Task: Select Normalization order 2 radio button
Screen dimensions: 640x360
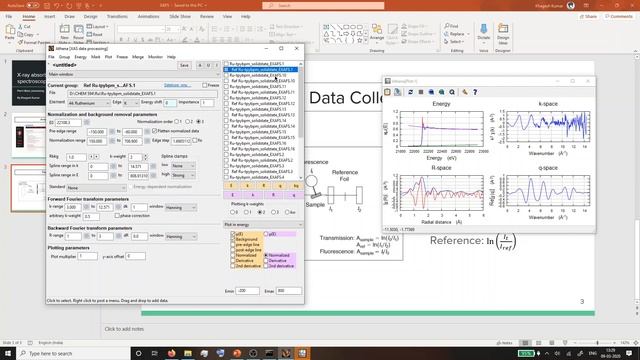Action: click(x=188, y=122)
